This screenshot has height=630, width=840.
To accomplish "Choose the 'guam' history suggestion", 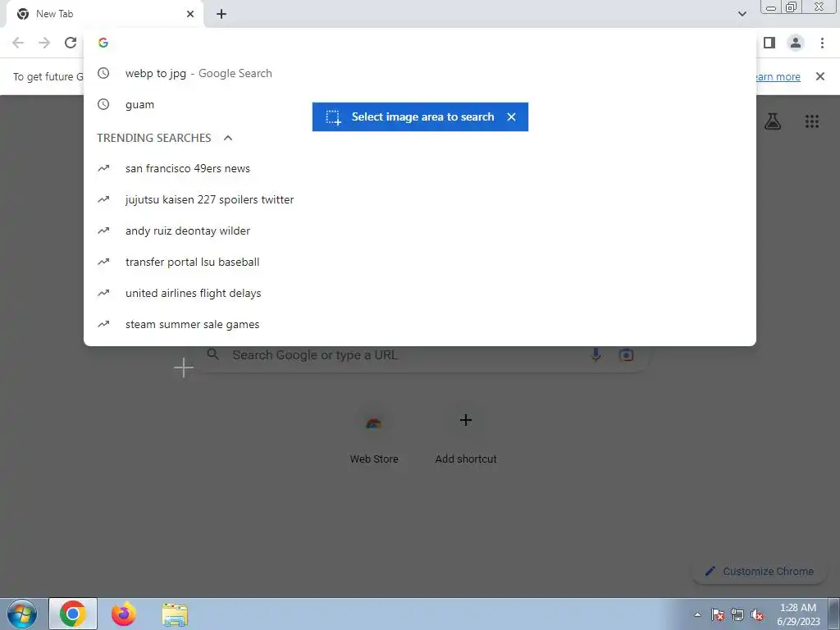I will (420, 104).
